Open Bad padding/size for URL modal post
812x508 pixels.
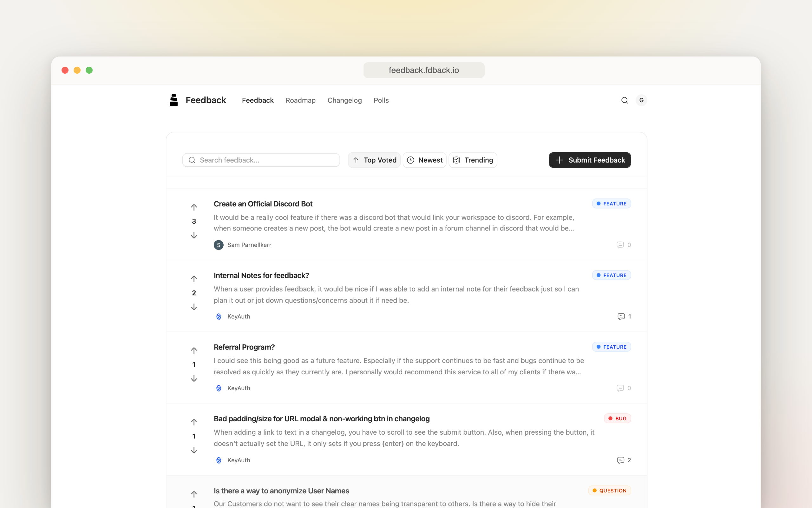321,419
